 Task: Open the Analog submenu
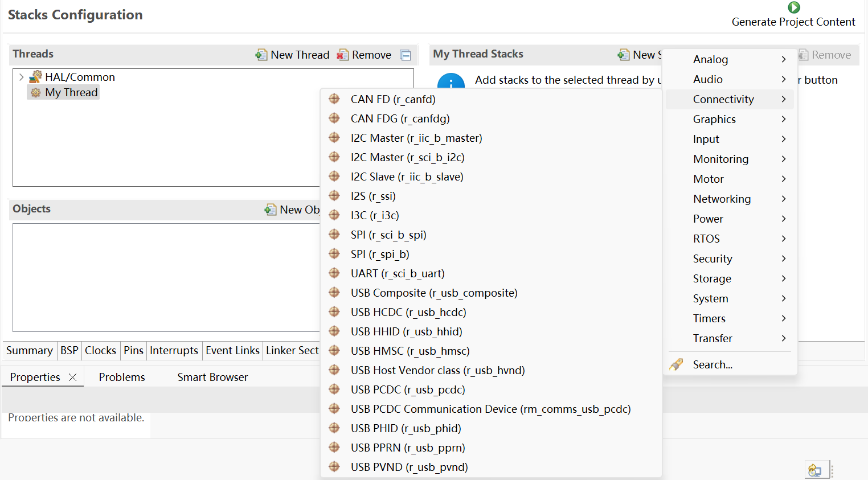[x=730, y=59]
